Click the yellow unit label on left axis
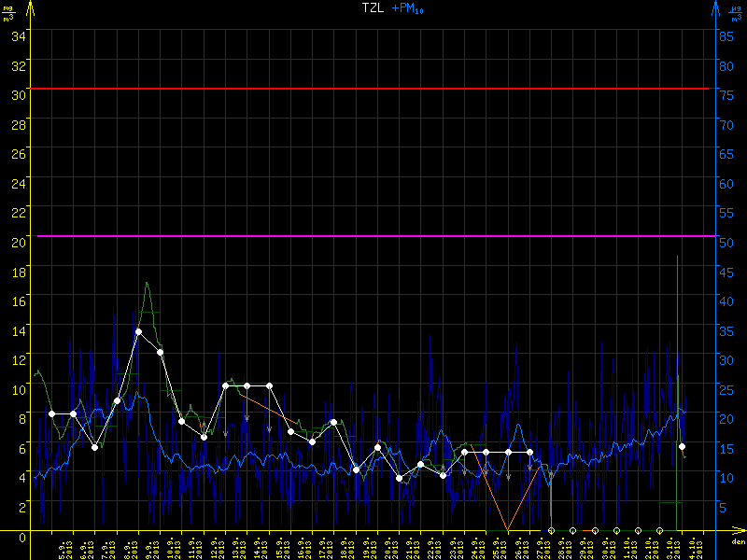Viewport: 747px width, 560px height. 11,9
